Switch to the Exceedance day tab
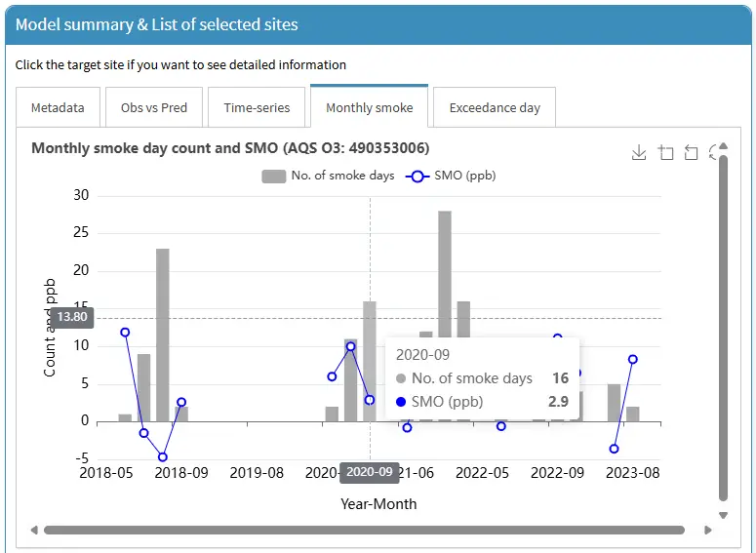 click(x=495, y=107)
